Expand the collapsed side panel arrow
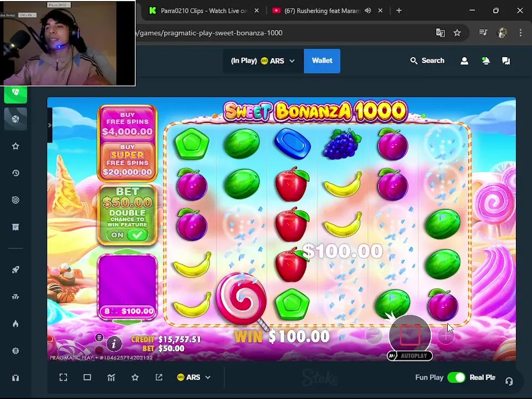Screen dimensions: 532x399 click(x=50, y=125)
